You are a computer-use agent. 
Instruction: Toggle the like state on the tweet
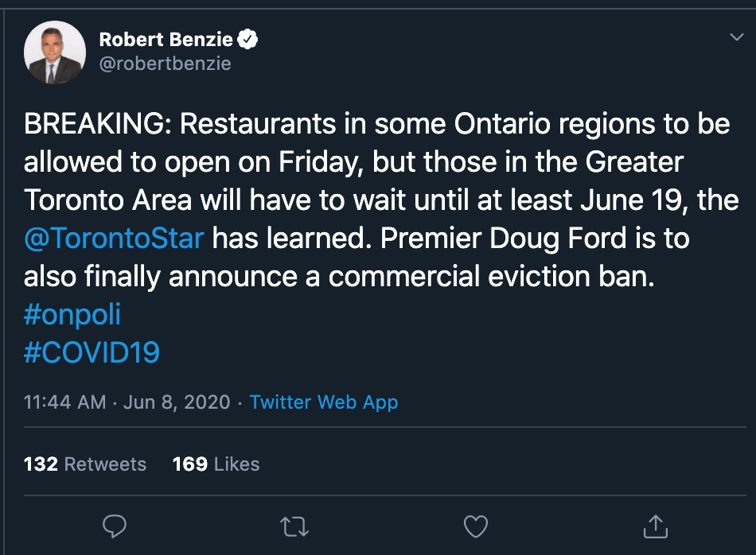tap(475, 526)
